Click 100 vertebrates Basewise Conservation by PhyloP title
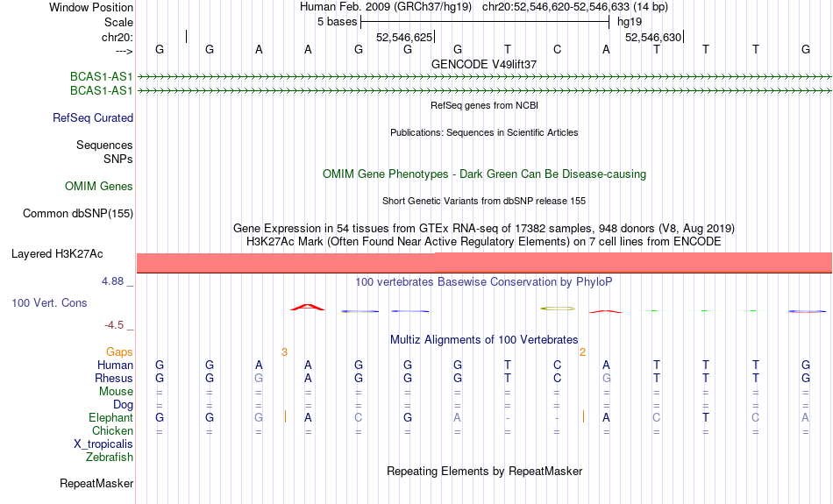This screenshot has height=504, width=833. [483, 282]
